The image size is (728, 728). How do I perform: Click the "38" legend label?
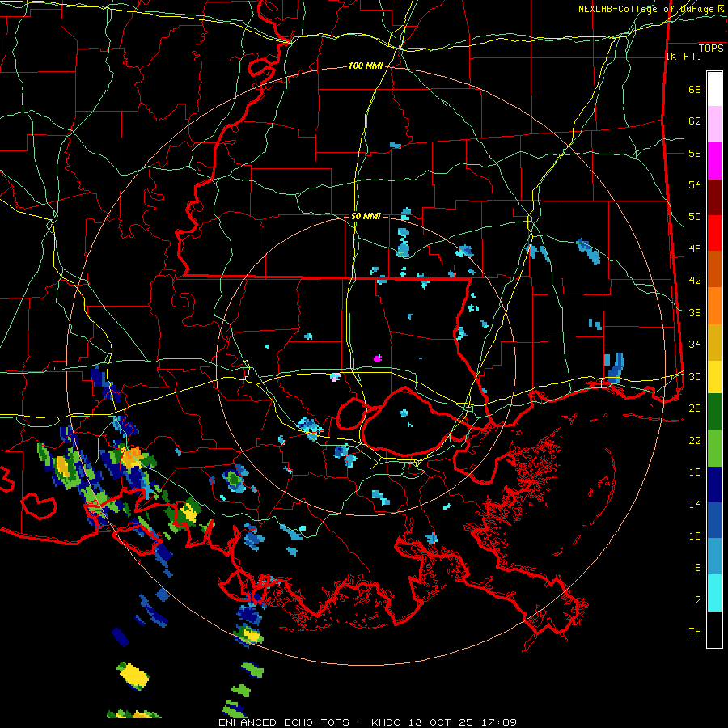[x=695, y=312]
